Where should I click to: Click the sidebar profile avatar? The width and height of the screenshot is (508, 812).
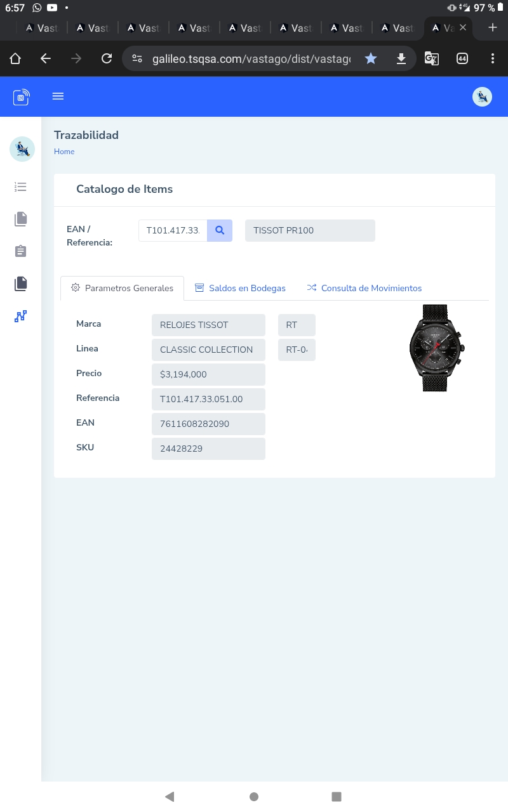22,149
